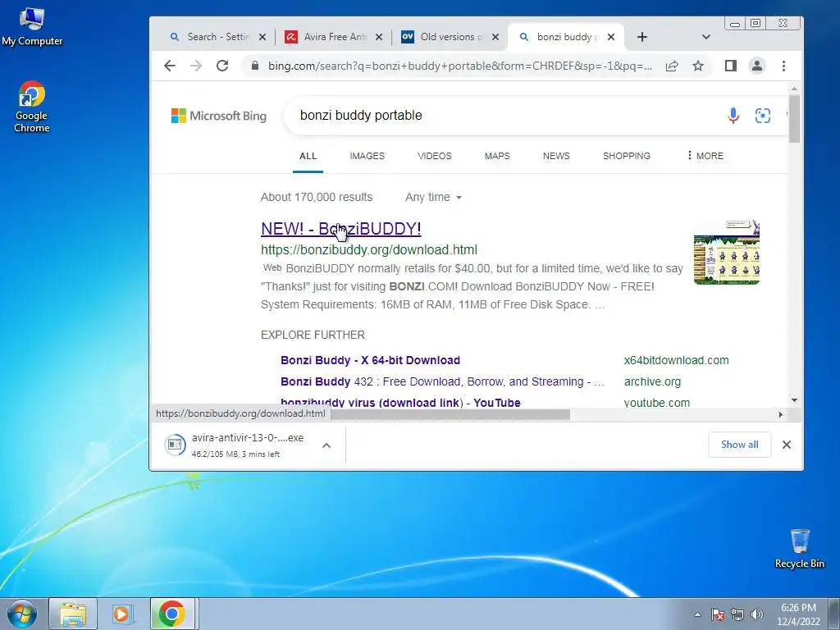Click the padlock site info icon
This screenshot has width=840, height=630.
click(x=255, y=66)
